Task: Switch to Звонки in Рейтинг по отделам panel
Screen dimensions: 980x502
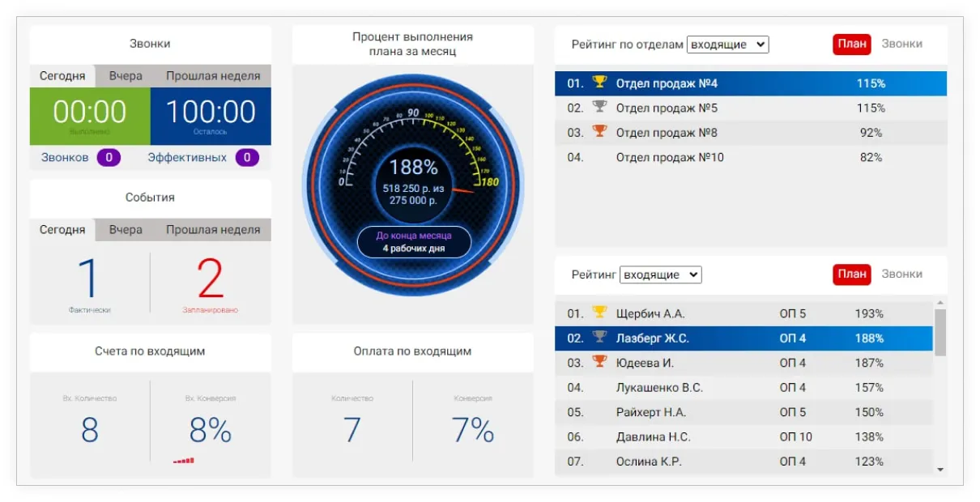Action: 901,45
